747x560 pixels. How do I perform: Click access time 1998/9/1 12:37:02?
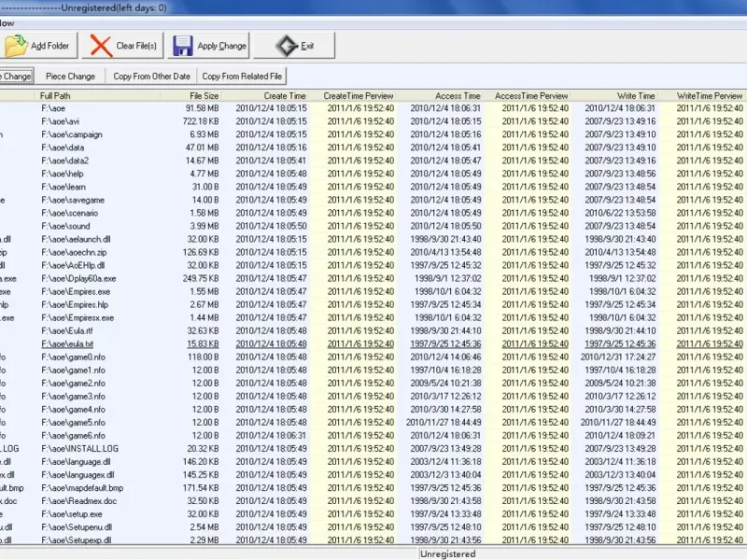click(x=448, y=278)
